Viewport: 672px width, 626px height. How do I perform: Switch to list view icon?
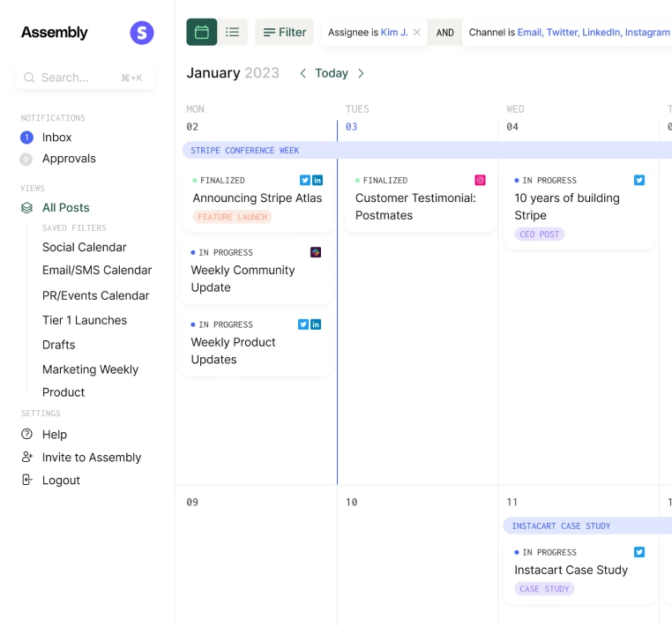coord(232,32)
